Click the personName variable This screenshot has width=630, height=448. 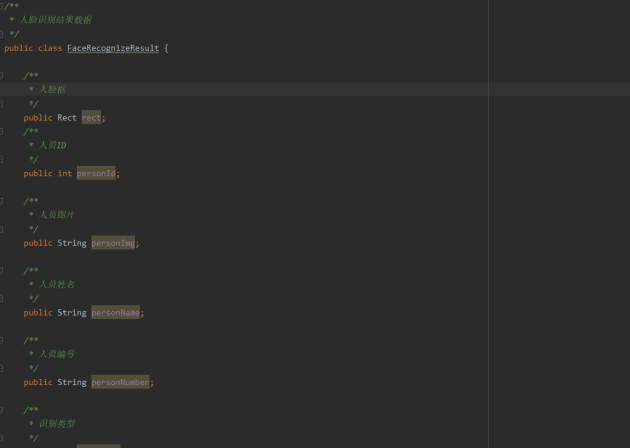[x=115, y=313]
